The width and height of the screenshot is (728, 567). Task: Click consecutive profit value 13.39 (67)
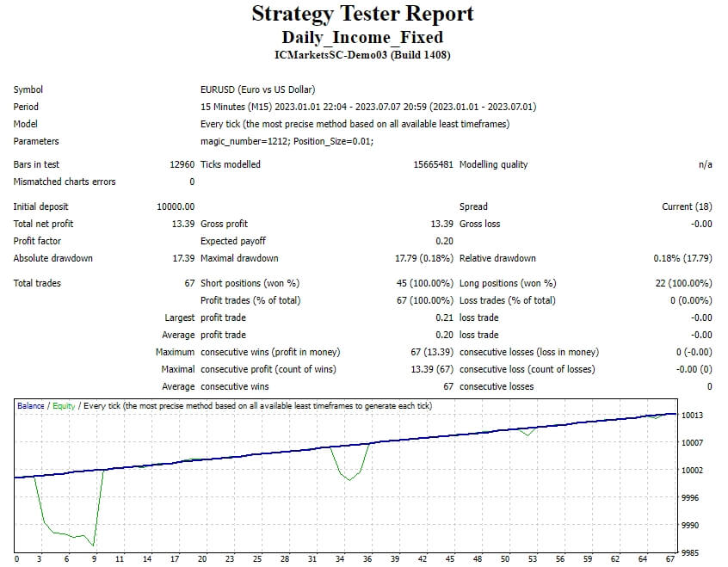(x=432, y=369)
